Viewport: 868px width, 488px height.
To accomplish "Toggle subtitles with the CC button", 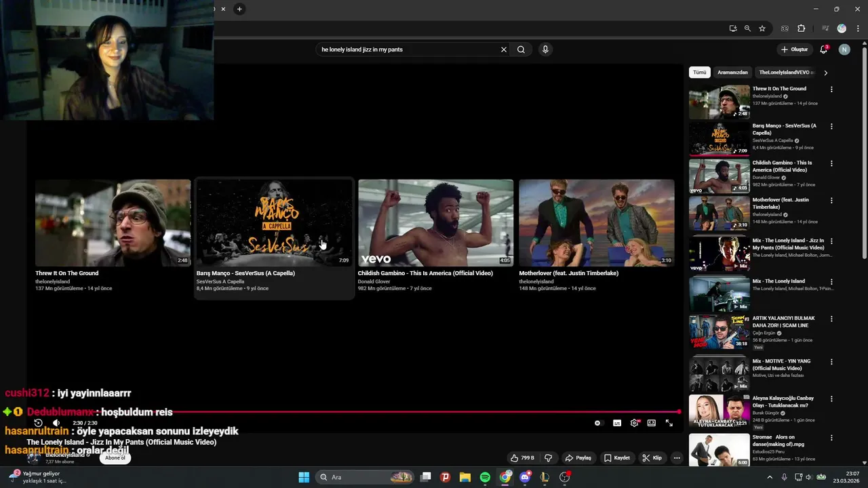I will 617,423.
